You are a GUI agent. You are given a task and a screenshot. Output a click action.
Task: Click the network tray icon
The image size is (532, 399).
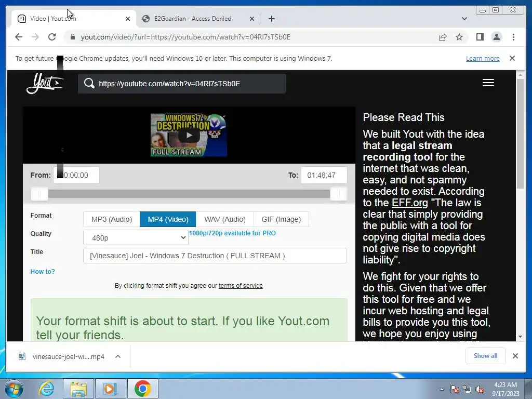(467, 389)
